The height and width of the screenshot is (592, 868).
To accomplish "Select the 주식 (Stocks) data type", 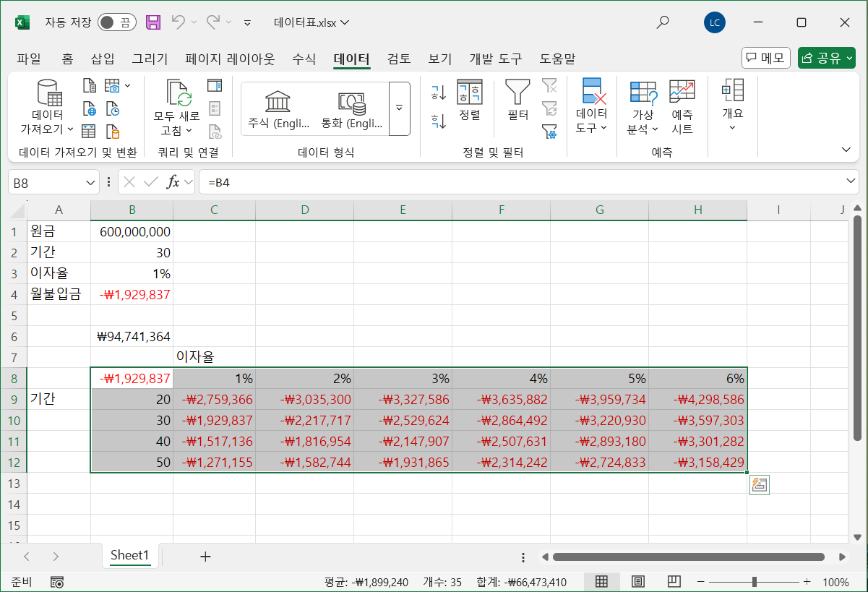I will (278, 109).
